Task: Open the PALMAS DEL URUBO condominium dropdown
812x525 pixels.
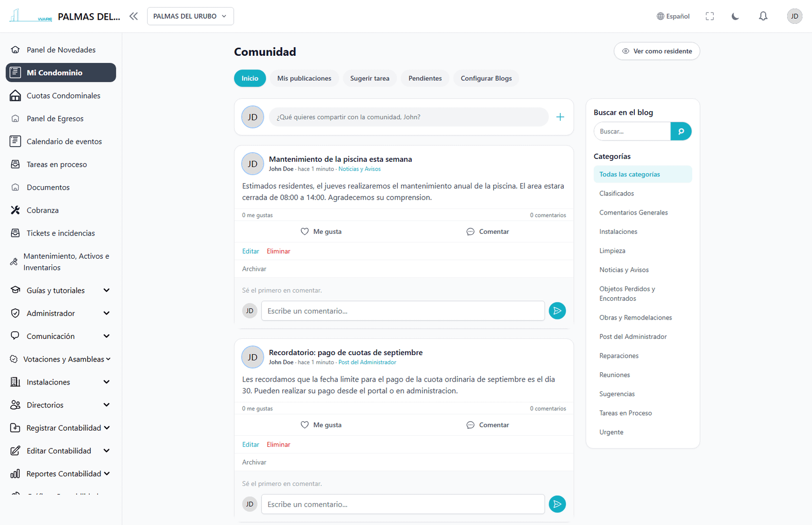Action: coord(190,16)
